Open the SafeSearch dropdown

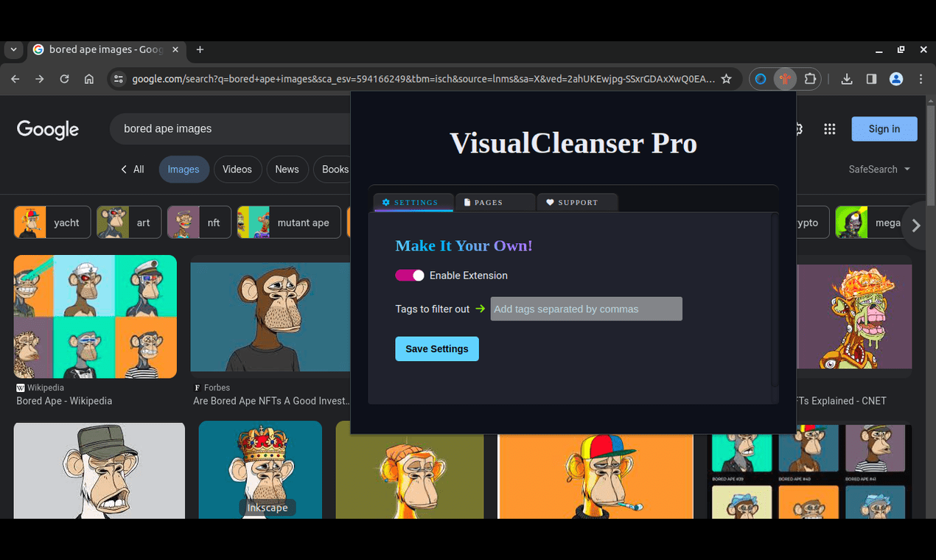coord(879,169)
